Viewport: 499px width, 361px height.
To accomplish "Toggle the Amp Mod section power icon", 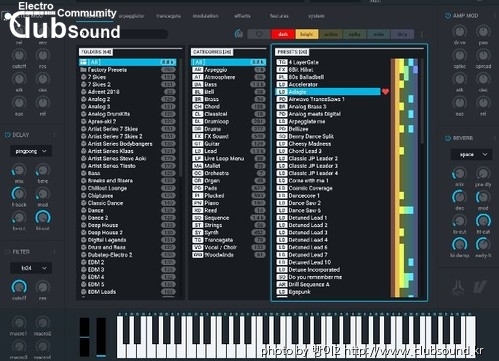I will coord(448,16).
